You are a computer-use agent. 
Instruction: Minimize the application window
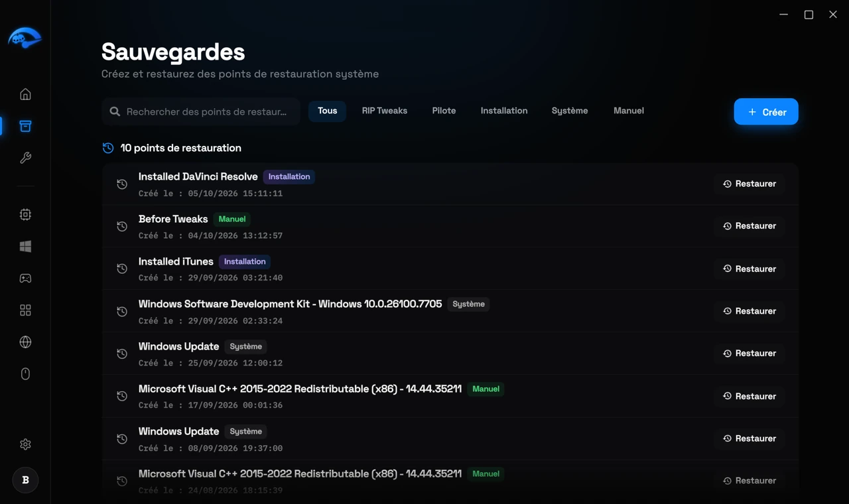[784, 15]
